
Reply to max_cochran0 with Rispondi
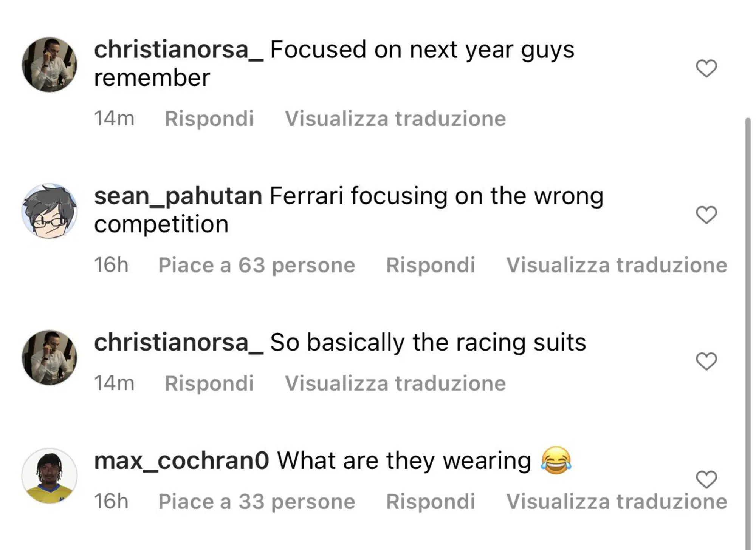431,501
